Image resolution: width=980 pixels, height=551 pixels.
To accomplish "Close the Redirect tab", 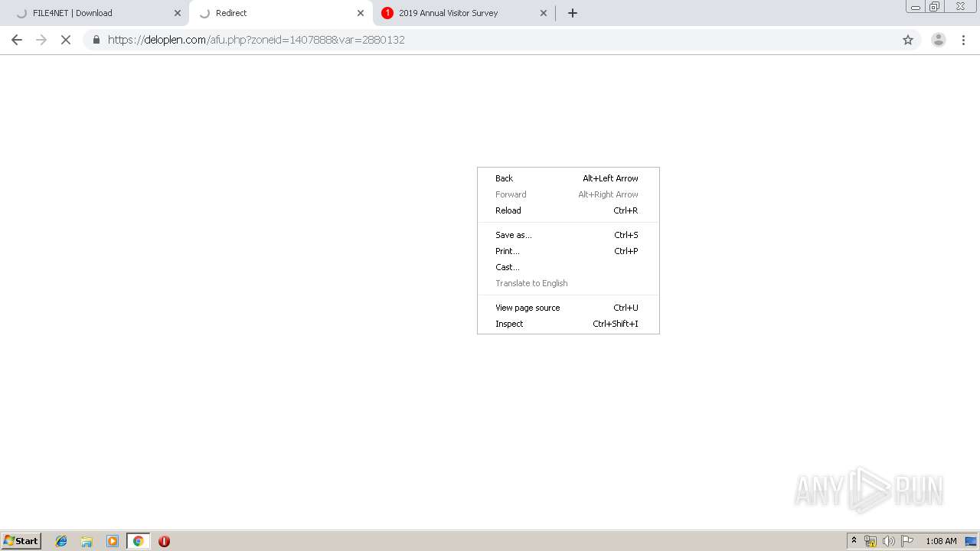I will pyautogui.click(x=361, y=13).
